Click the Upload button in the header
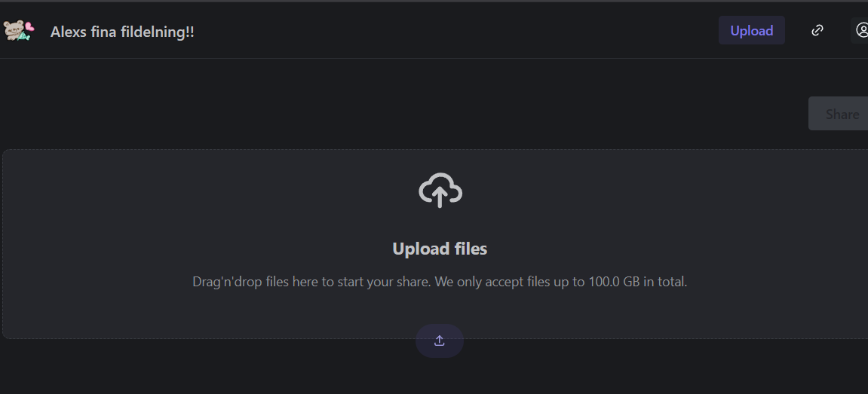Viewport: 868px width, 394px height. tap(751, 30)
